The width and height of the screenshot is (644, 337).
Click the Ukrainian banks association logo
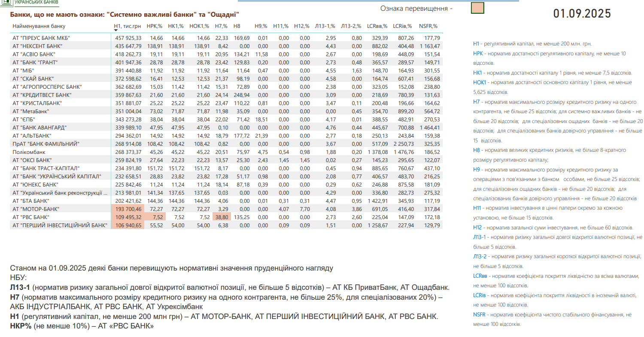[x=30, y=3]
